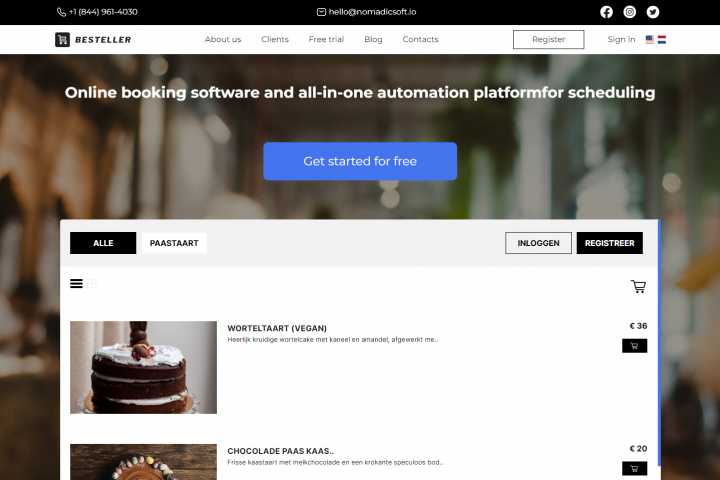The width and height of the screenshot is (720, 480).
Task: Click the phone icon in top bar
Action: [61, 12]
